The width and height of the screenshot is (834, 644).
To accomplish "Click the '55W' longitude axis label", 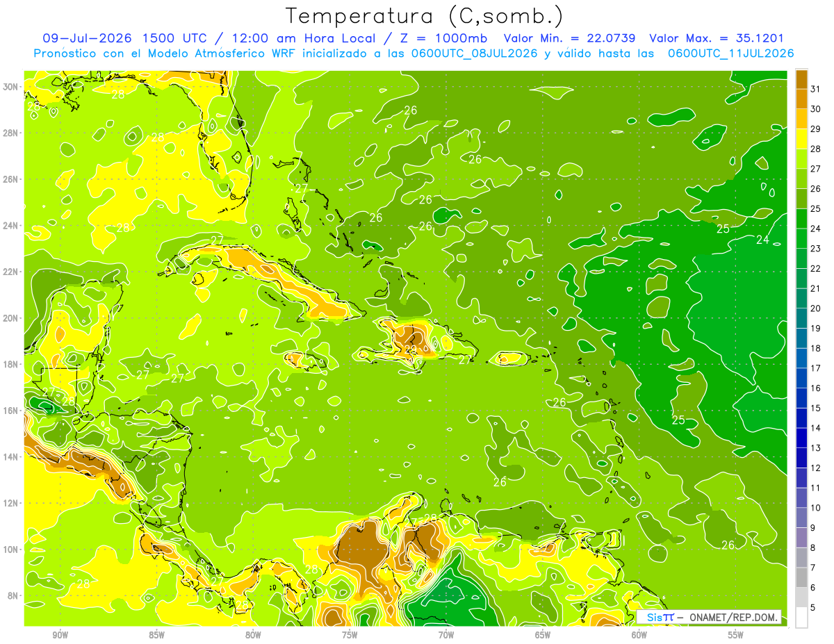I will (736, 635).
